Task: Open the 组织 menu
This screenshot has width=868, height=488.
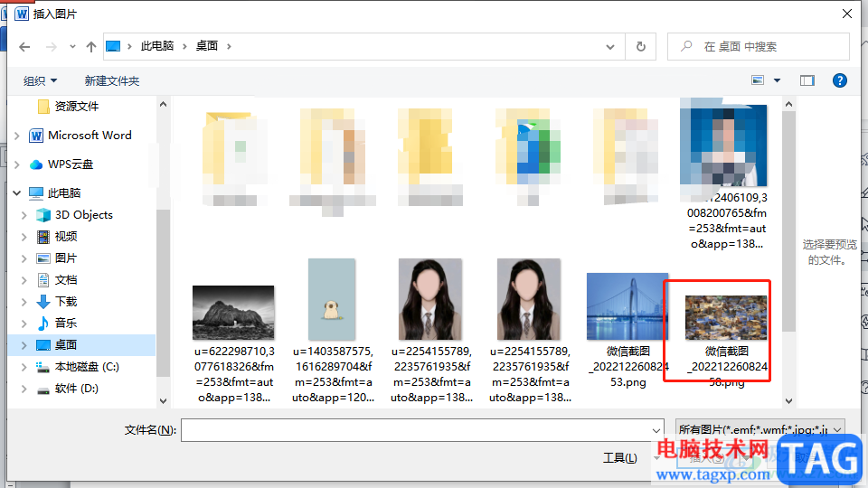Action: pyautogui.click(x=40, y=80)
